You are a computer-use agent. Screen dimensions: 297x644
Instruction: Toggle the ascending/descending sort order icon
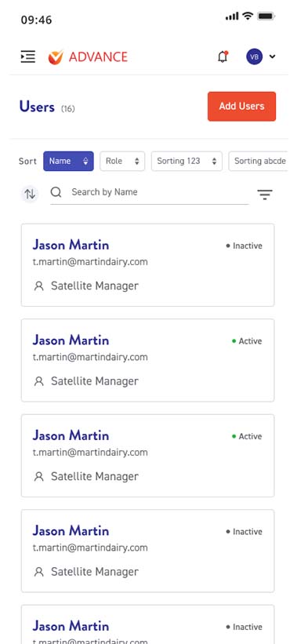30,194
